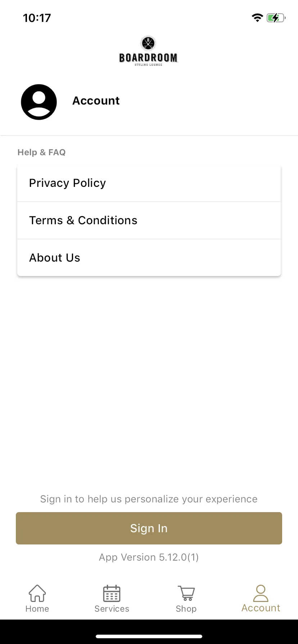Image resolution: width=298 pixels, height=644 pixels.
Task: Tap the Wi-Fi status icon
Action: pos(257,18)
